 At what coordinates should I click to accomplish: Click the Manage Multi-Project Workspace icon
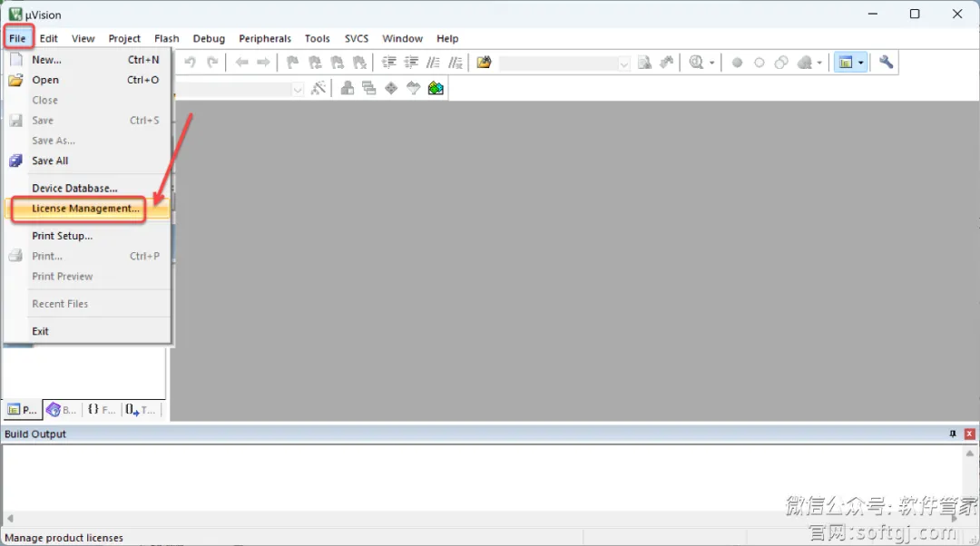pos(369,88)
